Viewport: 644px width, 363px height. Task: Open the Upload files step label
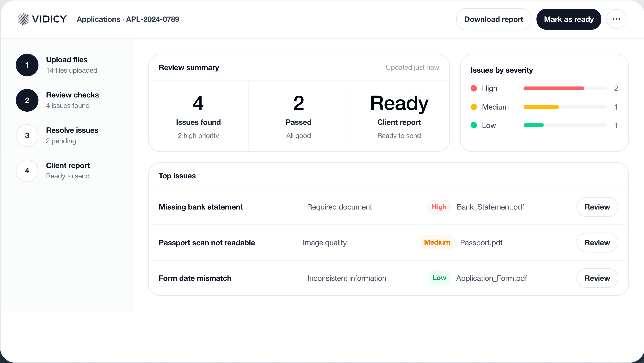pos(67,60)
